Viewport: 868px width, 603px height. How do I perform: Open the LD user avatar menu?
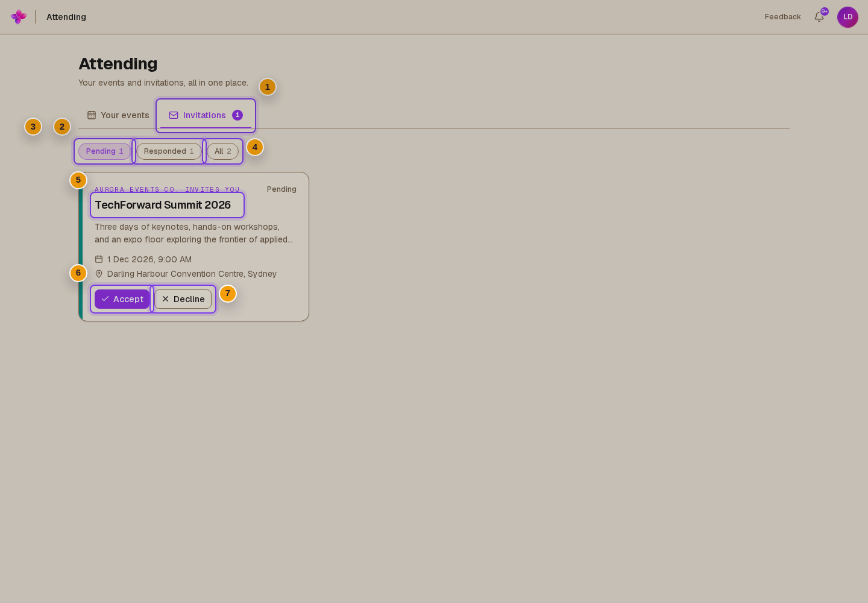[x=848, y=17]
